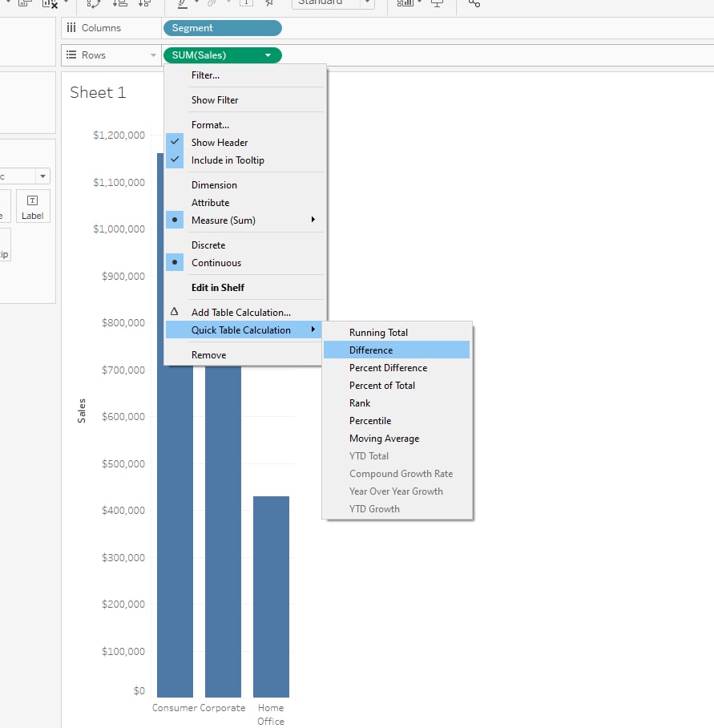714x728 pixels.
Task: Click the presentation mode icon
Action: pos(437,4)
